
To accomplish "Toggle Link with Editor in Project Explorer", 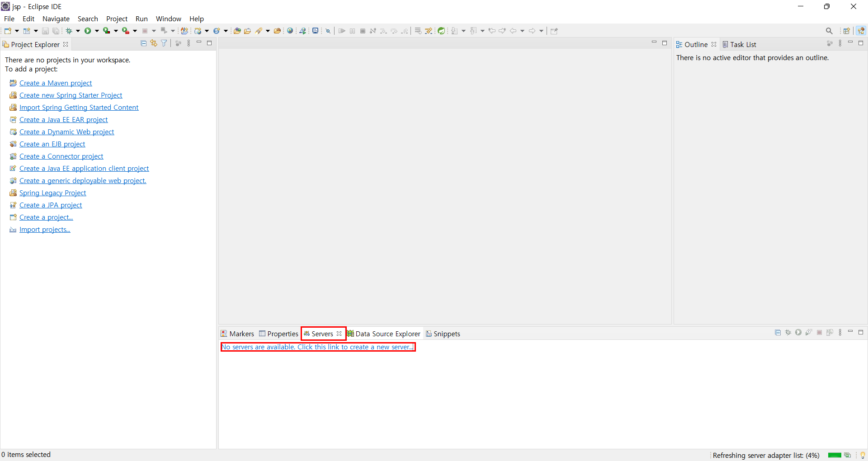I will tap(154, 43).
